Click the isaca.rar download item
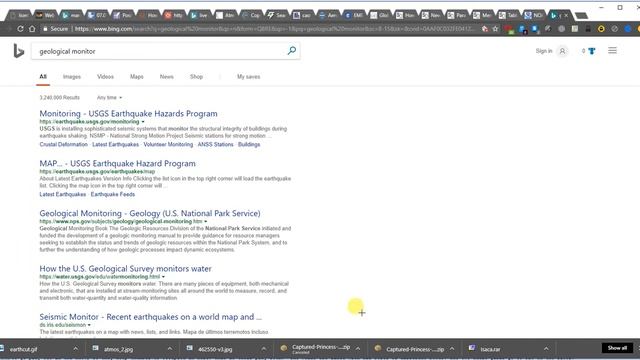Viewport: 640px width, 360px height. coord(490,349)
